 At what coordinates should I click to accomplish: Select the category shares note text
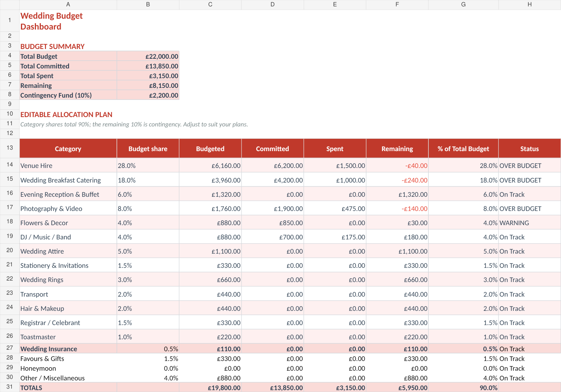(x=134, y=124)
